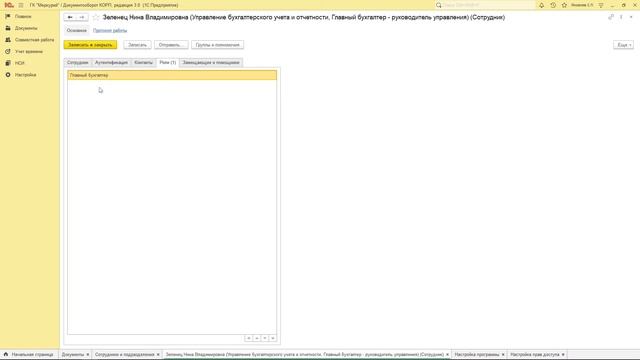This screenshot has width=640, height=360.
Task: Click the current user name in the top bar
Action: coord(582,5)
